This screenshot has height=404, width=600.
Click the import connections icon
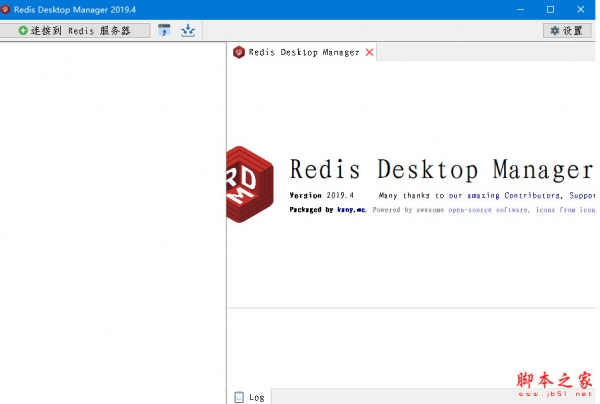pyautogui.click(x=164, y=31)
